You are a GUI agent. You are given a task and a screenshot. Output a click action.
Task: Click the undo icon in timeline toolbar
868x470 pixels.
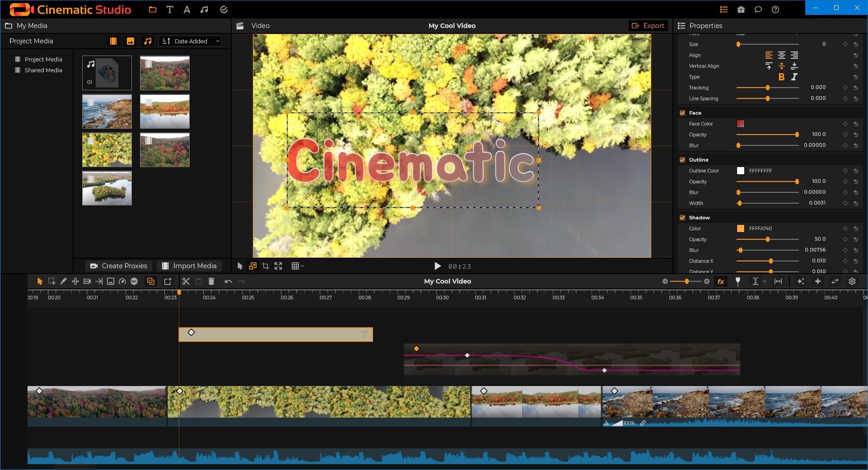click(227, 281)
